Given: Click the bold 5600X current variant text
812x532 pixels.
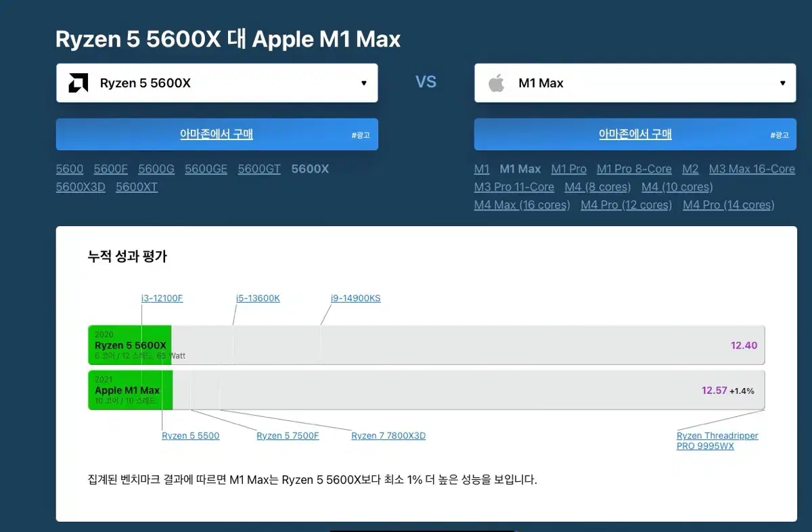Looking at the screenshot, I should coord(310,169).
